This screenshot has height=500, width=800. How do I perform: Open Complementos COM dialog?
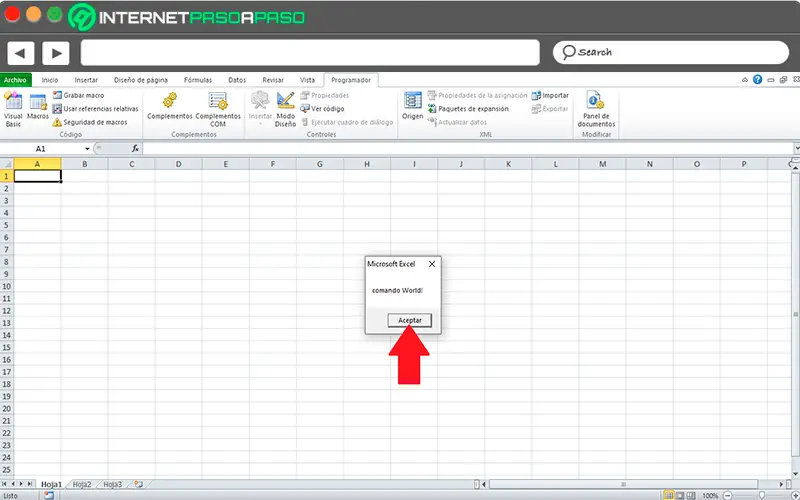pyautogui.click(x=218, y=109)
